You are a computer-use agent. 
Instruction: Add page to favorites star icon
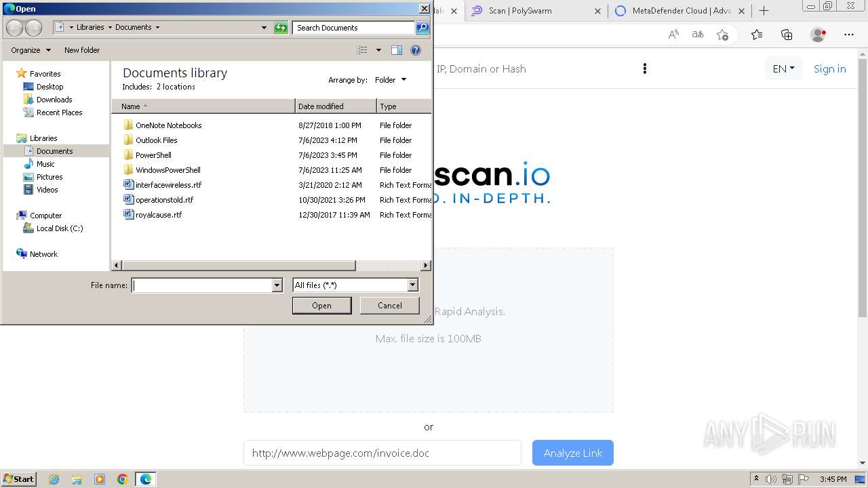click(722, 35)
